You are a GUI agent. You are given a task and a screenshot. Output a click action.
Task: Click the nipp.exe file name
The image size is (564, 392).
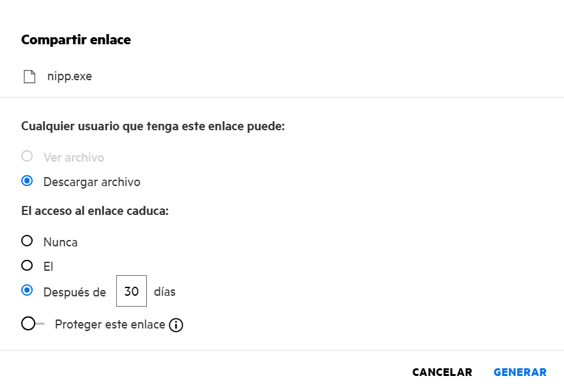click(x=69, y=77)
